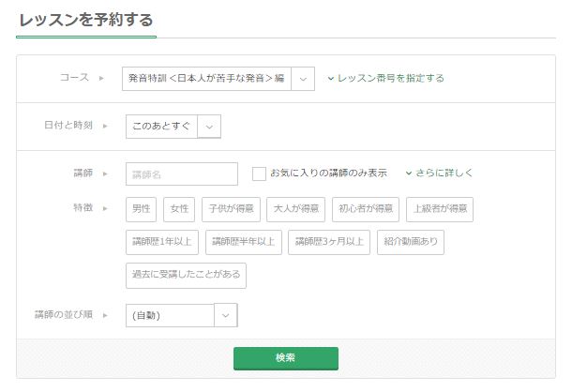The width and height of the screenshot is (572, 392).
Task: Click the 特徴 field label
Action: point(83,207)
